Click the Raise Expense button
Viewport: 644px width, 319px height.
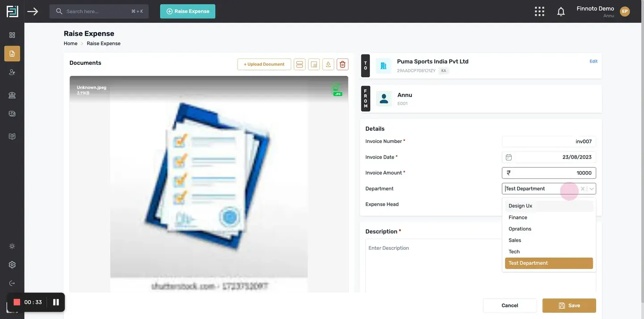188,12
